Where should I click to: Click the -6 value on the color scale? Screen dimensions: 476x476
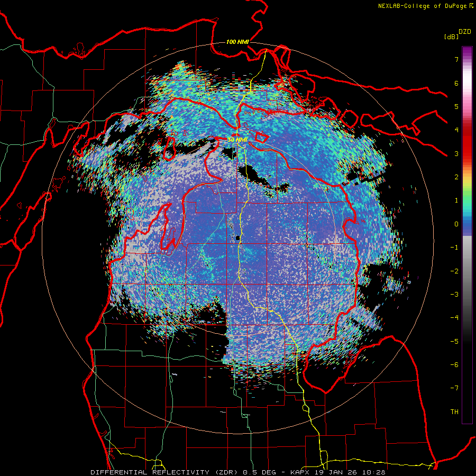[x=454, y=365]
